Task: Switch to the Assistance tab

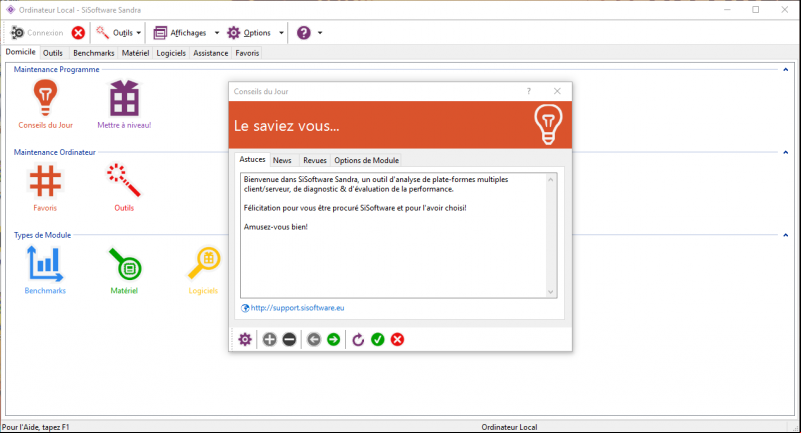Action: click(x=210, y=53)
